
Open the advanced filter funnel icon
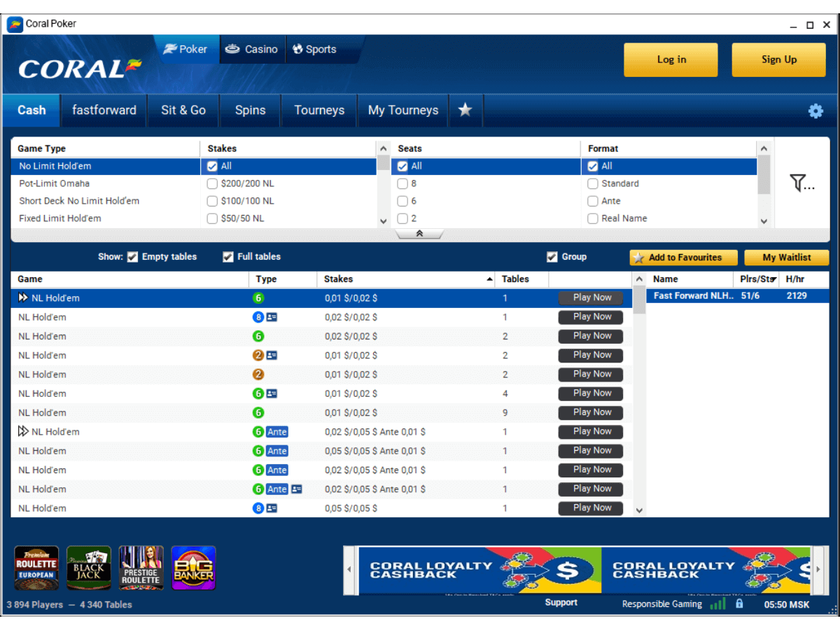pyautogui.click(x=801, y=183)
